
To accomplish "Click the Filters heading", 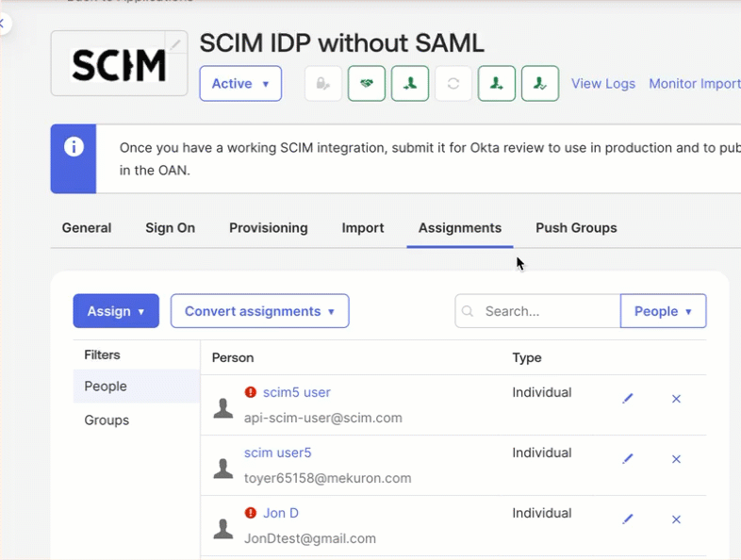I will (x=102, y=354).
